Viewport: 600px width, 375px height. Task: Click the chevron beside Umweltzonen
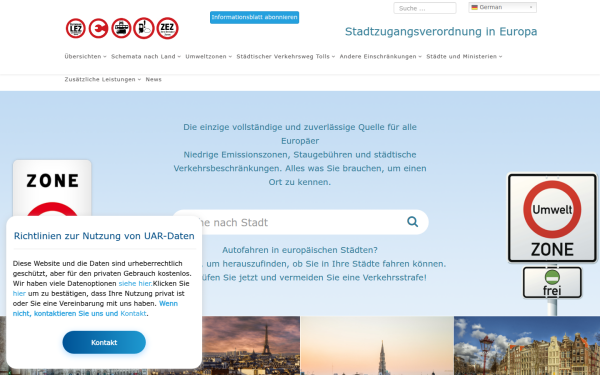tap(230, 57)
